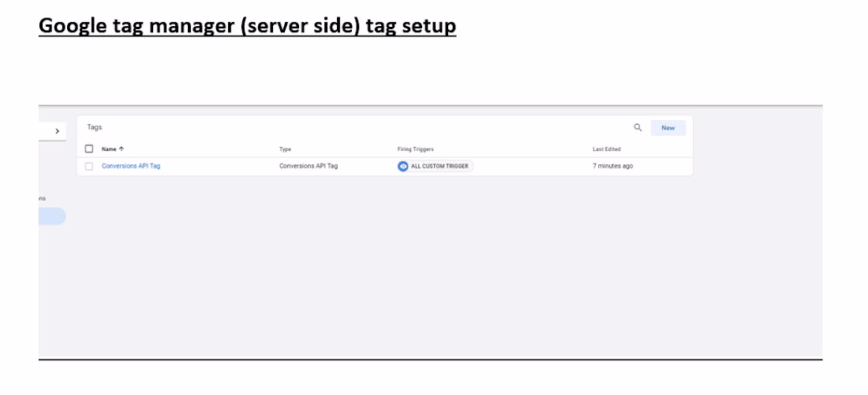Tick the select-all checkbox beside Name header

pos(89,149)
